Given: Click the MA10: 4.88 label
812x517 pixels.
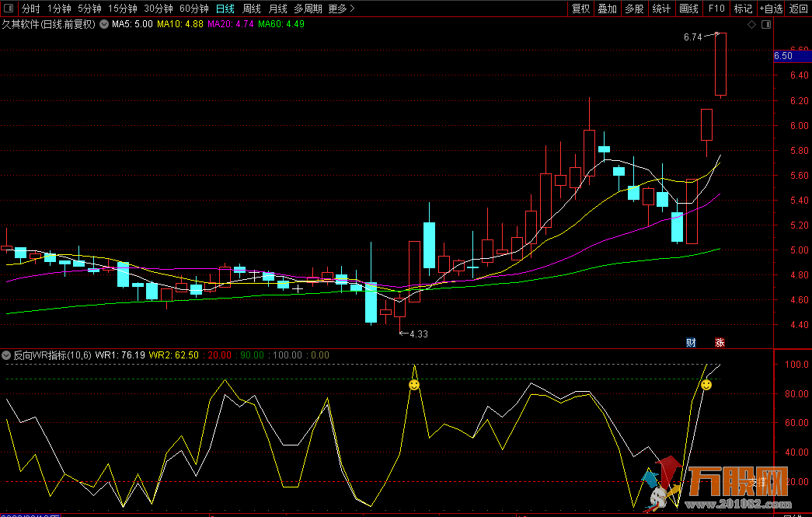Looking at the screenshot, I should coord(179,24).
